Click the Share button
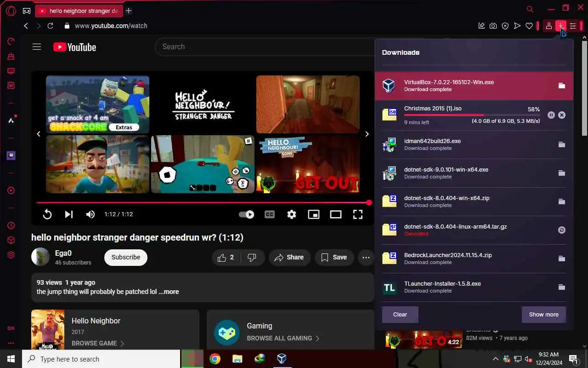The image size is (588, 368). (289, 258)
